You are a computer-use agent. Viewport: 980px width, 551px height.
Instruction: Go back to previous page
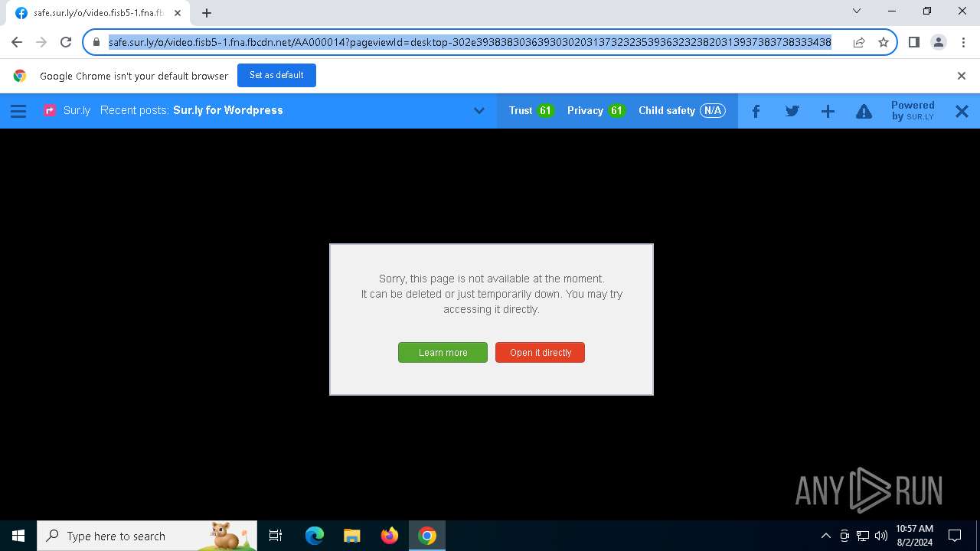click(x=17, y=42)
